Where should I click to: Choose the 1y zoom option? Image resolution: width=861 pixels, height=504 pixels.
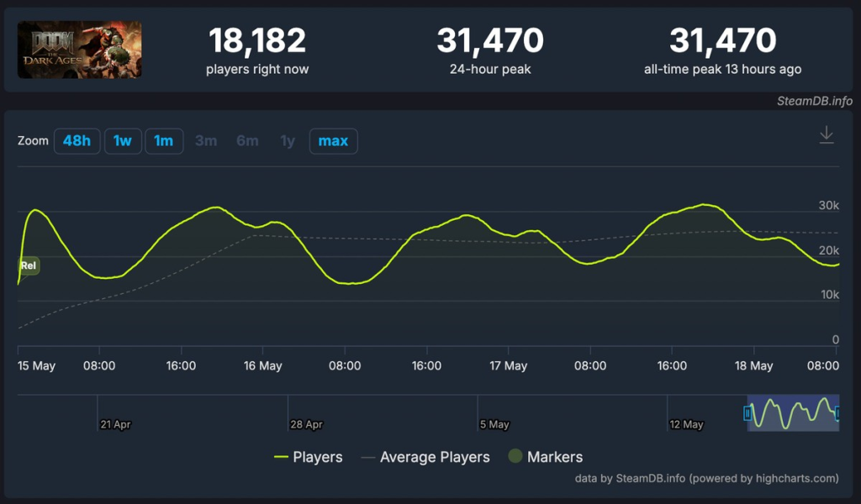(288, 141)
